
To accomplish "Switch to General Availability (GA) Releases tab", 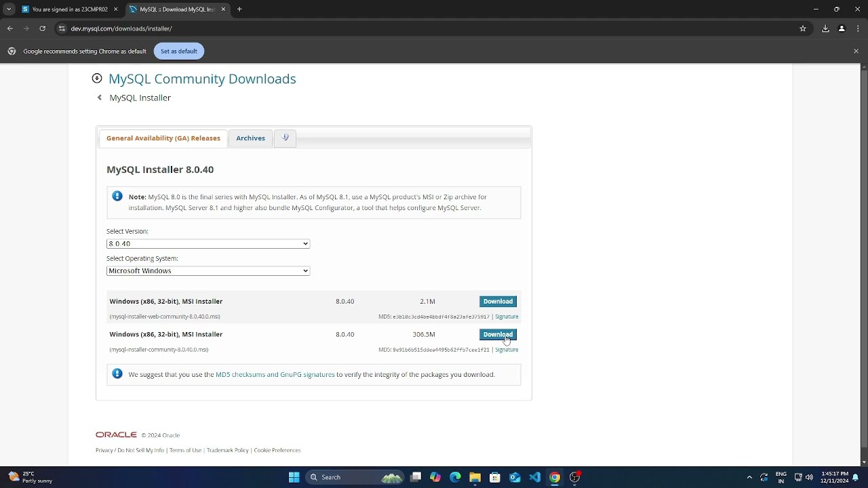I will [x=163, y=138].
